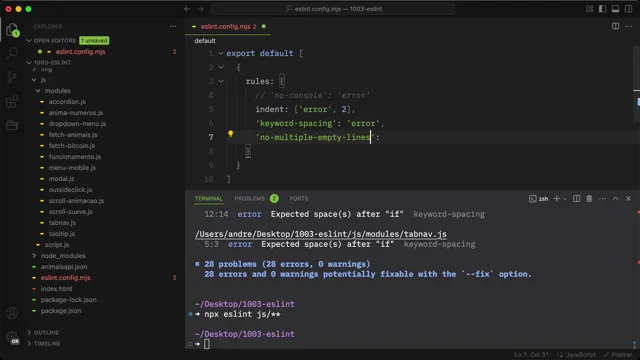Open package.json file

[60, 311]
